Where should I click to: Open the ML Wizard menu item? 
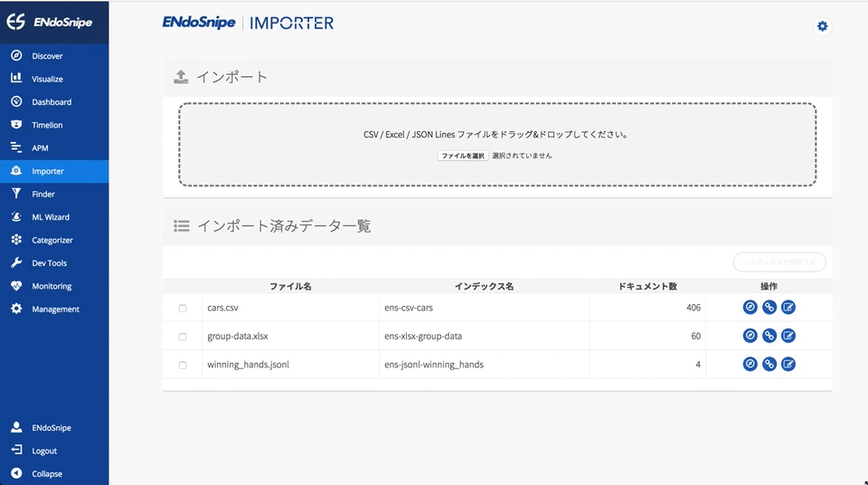point(51,217)
